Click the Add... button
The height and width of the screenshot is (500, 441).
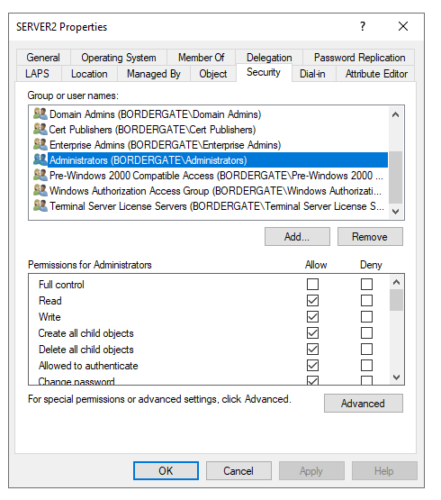[297, 237]
